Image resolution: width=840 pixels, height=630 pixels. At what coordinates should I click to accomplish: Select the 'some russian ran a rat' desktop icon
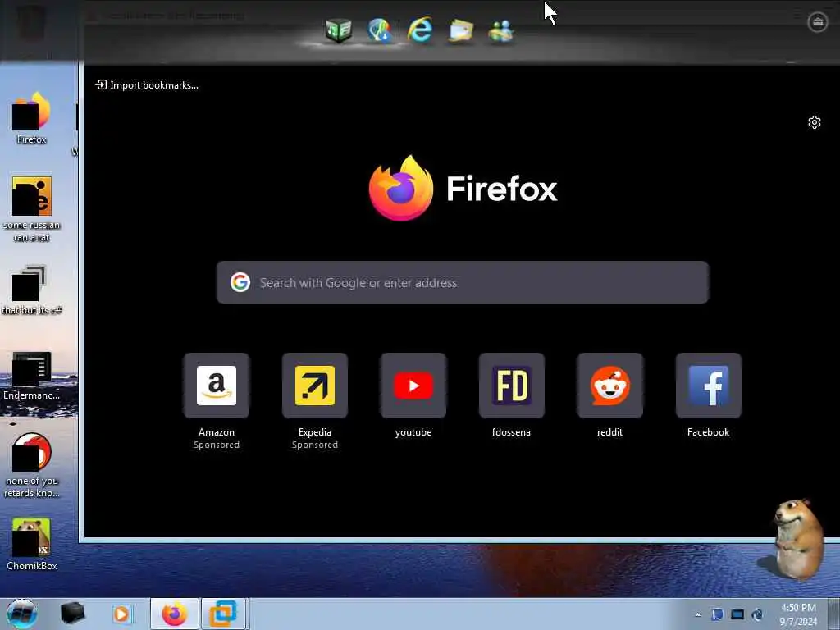pos(32,209)
